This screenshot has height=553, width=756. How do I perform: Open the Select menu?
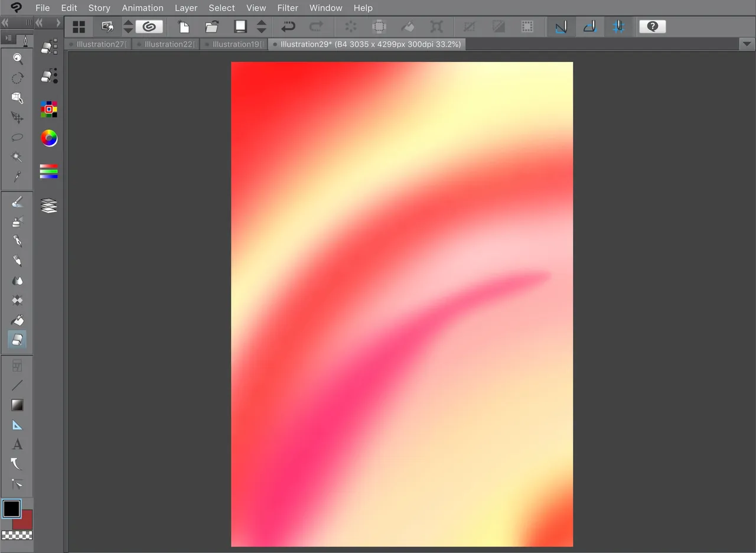coord(221,8)
